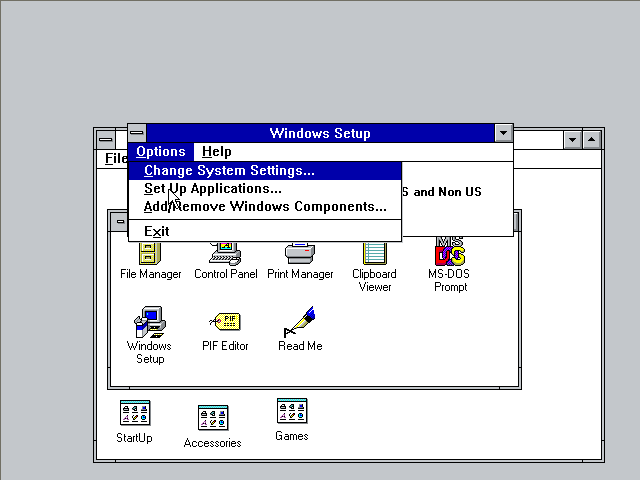Launch Control Panel icon

tap(225, 261)
